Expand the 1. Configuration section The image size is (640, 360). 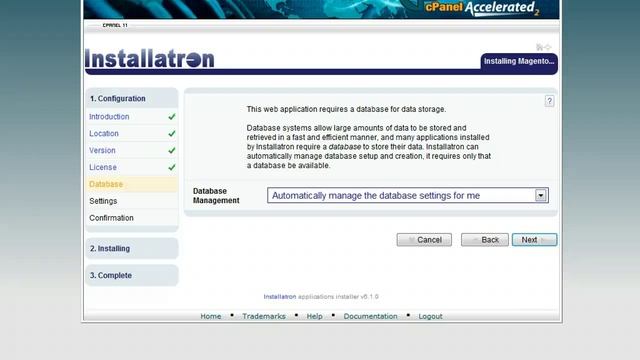point(132,98)
